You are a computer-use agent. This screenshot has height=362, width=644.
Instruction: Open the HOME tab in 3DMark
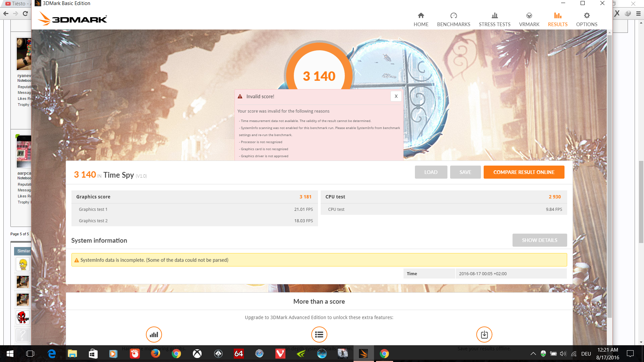coord(421,19)
